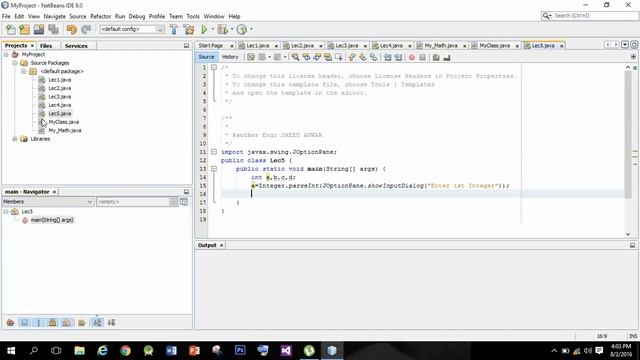
Task: Toggle Show Non-Public Members in Navigator
Action: (x=52, y=323)
